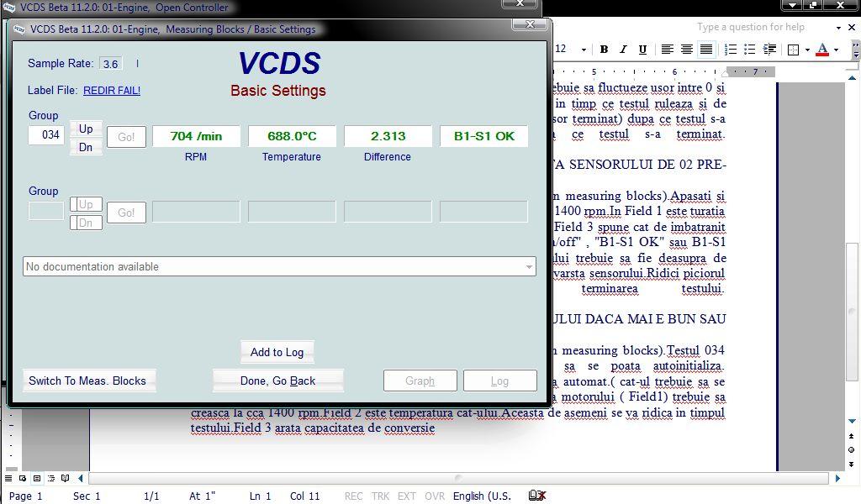Screen dimensions: 861x504
Task: Click the Graph button
Action: 420,381
